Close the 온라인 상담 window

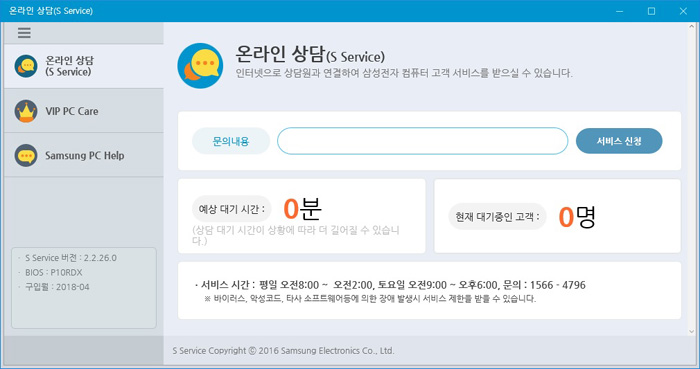pos(683,11)
